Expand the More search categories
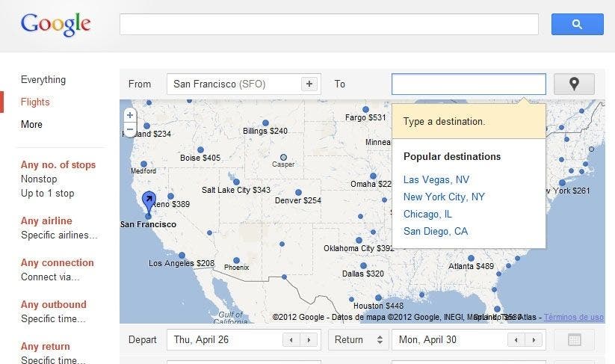The width and height of the screenshot is (615, 364). point(31,124)
